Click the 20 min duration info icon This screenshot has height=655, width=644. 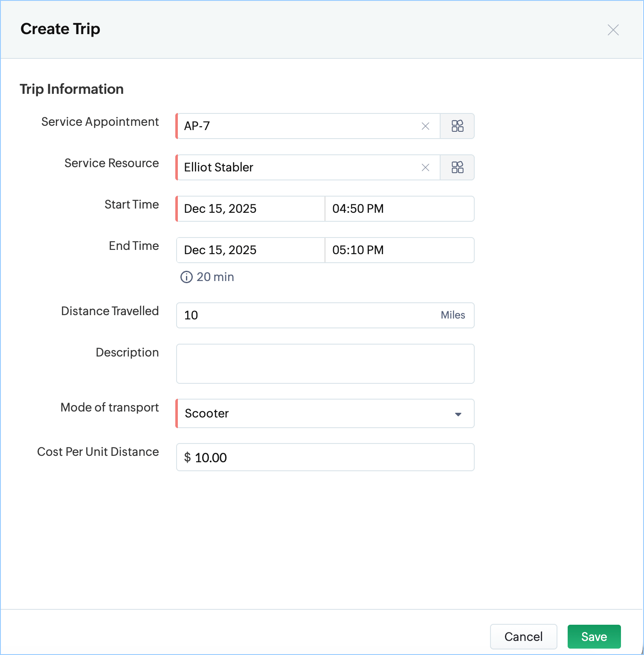(186, 277)
